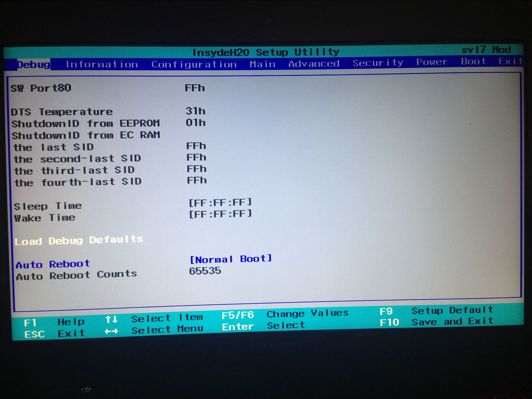The height and width of the screenshot is (399, 532).
Task: Select the Exit tab
Action: 511,61
